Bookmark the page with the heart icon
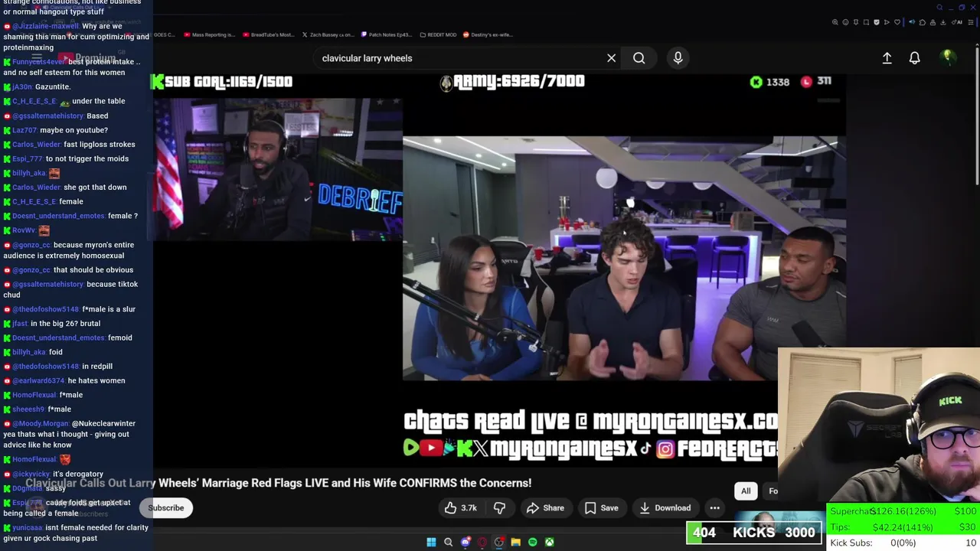The height and width of the screenshot is (551, 980). [897, 22]
